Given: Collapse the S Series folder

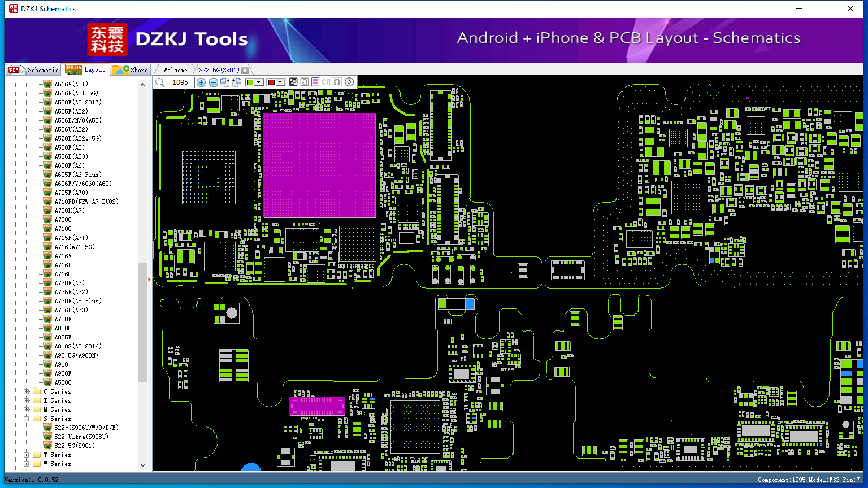Looking at the screenshot, I should pyautogui.click(x=27, y=419).
